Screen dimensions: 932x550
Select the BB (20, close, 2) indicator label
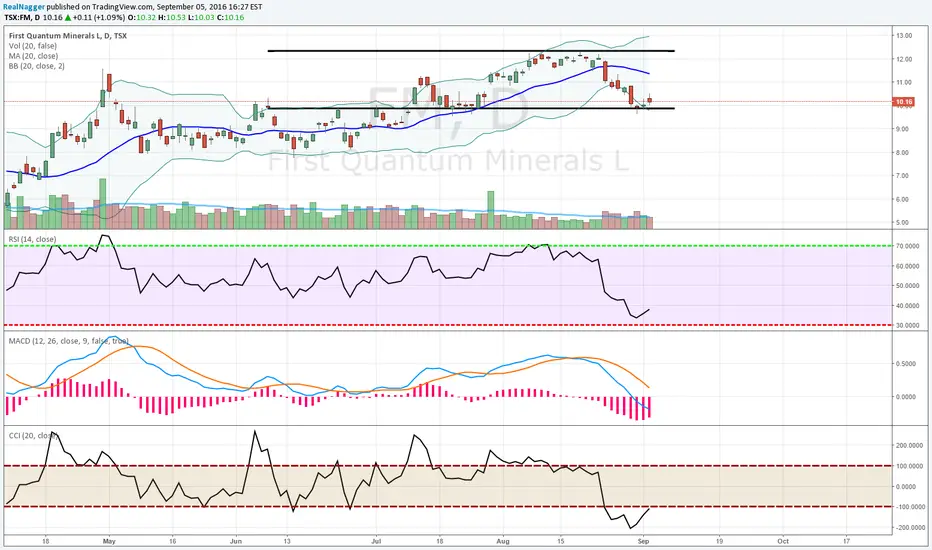(36, 66)
